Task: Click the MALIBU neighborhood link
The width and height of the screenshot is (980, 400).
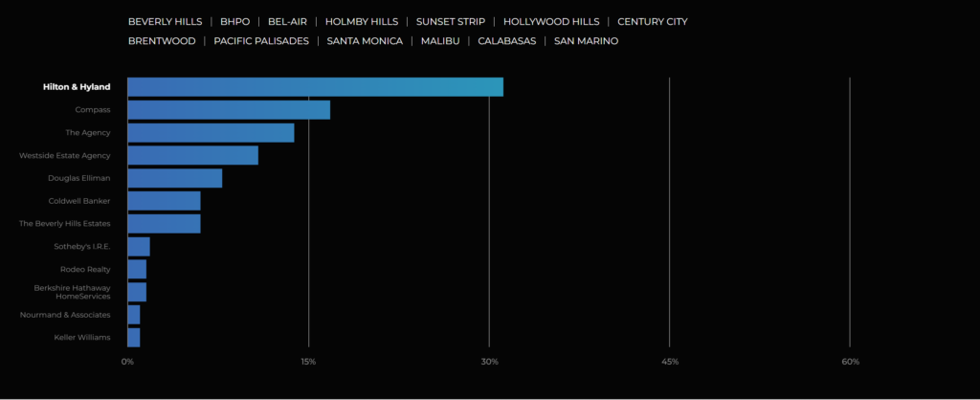Action: pyautogui.click(x=440, y=41)
